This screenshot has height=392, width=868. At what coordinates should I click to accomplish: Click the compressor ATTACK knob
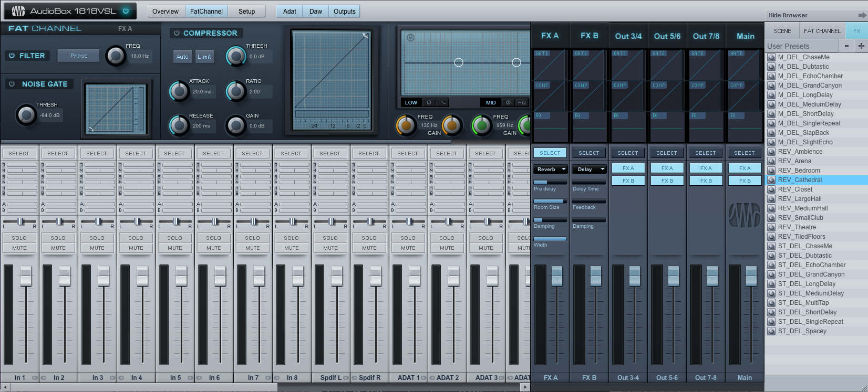coord(179,91)
